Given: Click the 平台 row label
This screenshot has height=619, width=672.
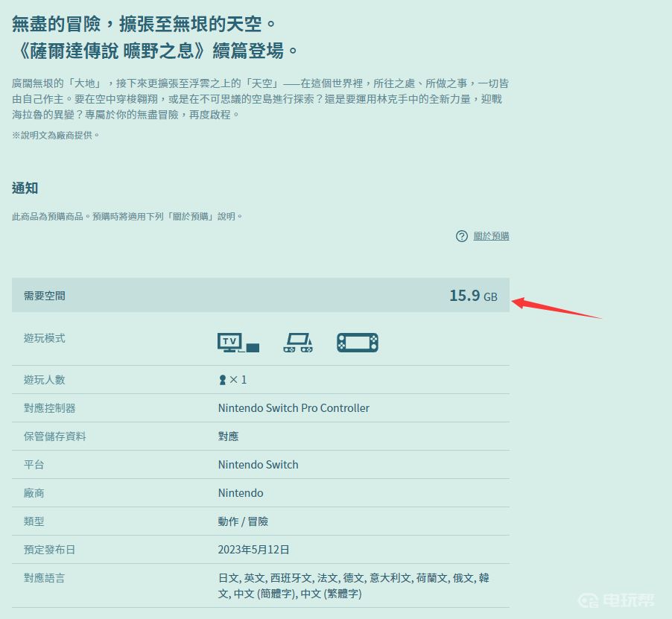Looking at the screenshot, I should (34, 465).
